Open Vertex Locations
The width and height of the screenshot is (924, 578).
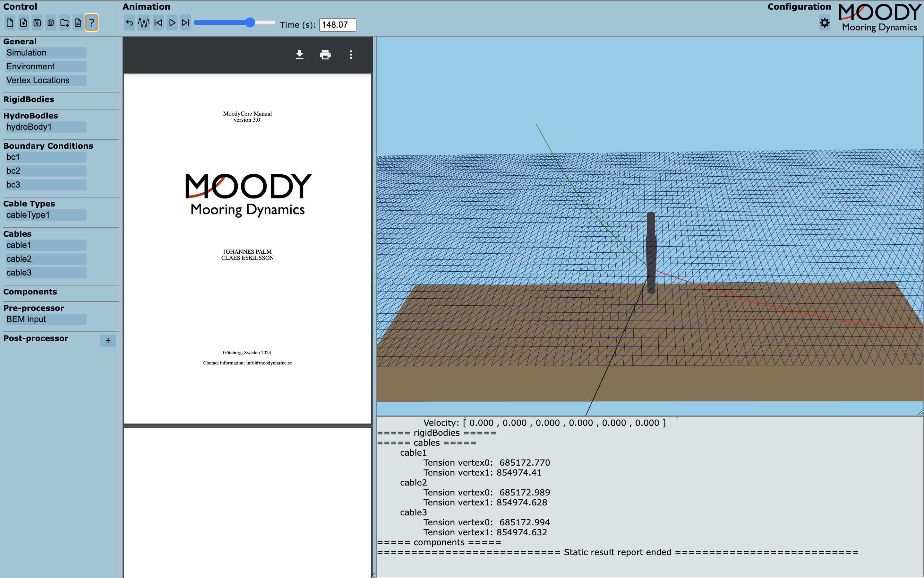click(46, 80)
